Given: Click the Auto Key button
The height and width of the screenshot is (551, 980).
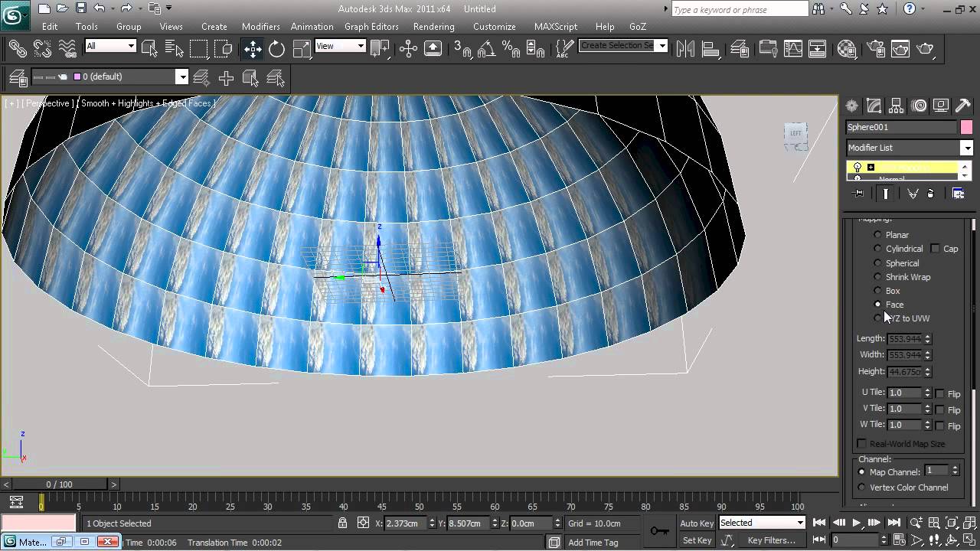Looking at the screenshot, I should pyautogui.click(x=697, y=523).
